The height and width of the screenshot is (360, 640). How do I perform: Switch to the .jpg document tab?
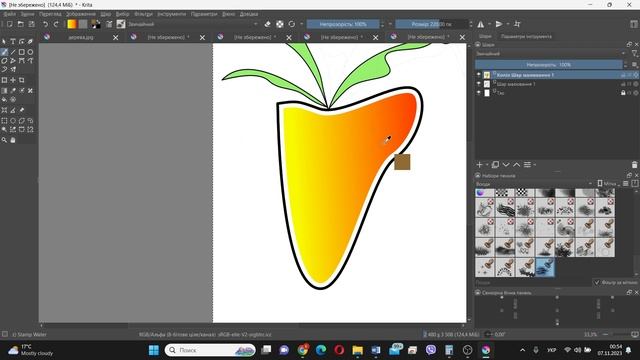[x=80, y=37]
